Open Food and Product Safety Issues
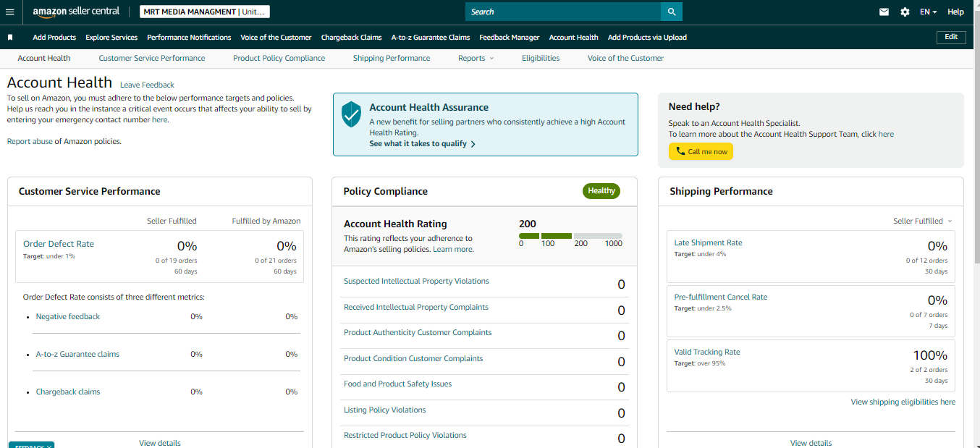This screenshot has height=448, width=980. point(397,384)
